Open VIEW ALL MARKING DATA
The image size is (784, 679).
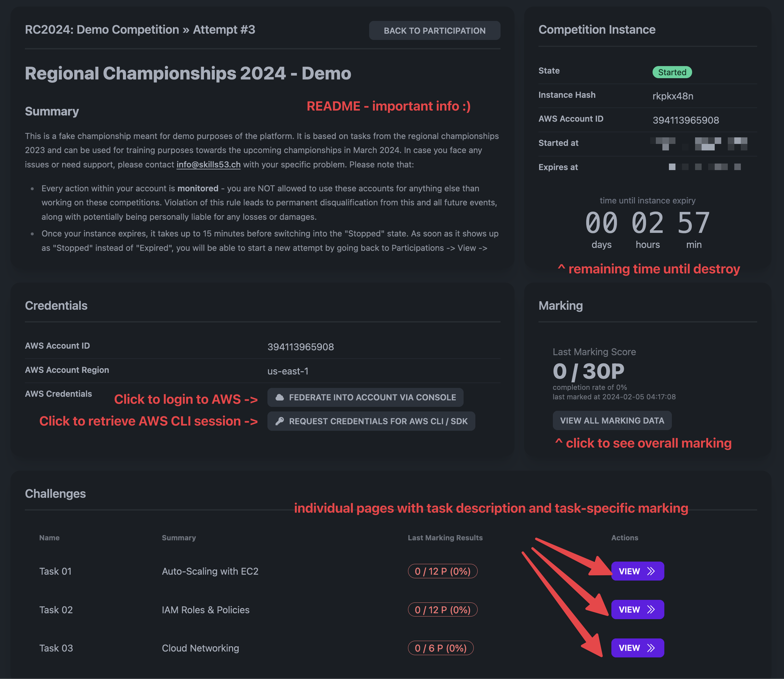coord(612,420)
